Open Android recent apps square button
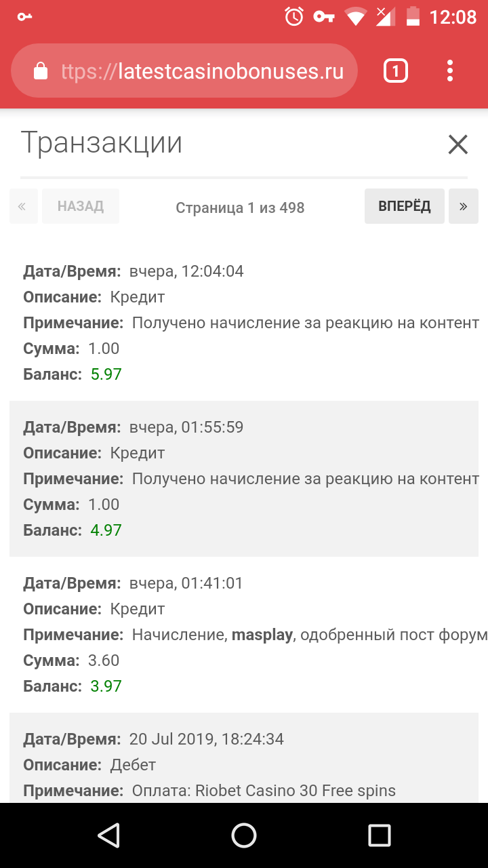Screen dimensions: 488x868 point(379,835)
